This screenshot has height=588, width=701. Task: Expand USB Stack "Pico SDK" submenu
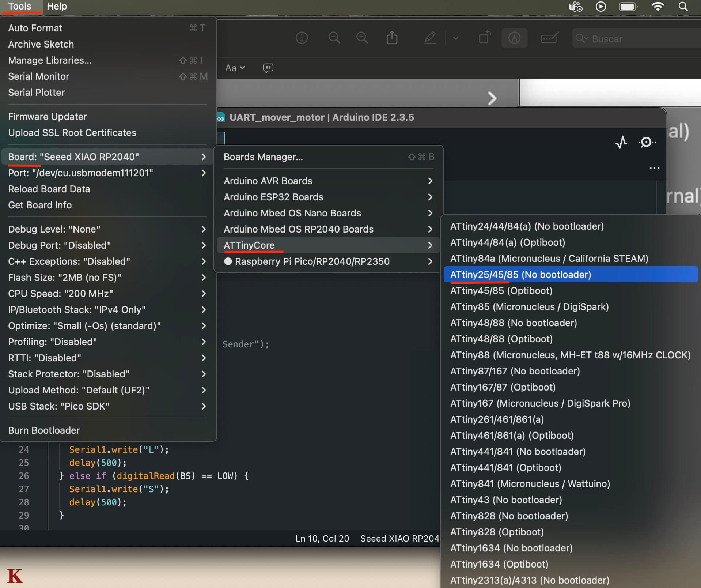point(108,406)
